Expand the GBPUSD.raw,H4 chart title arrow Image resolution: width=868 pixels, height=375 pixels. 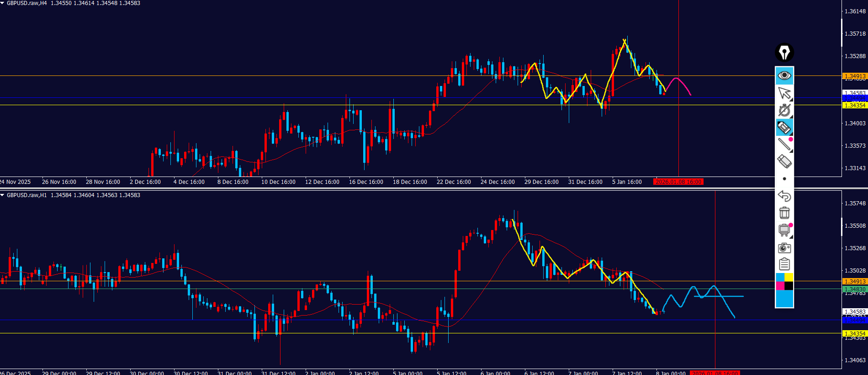pyautogui.click(x=2, y=3)
